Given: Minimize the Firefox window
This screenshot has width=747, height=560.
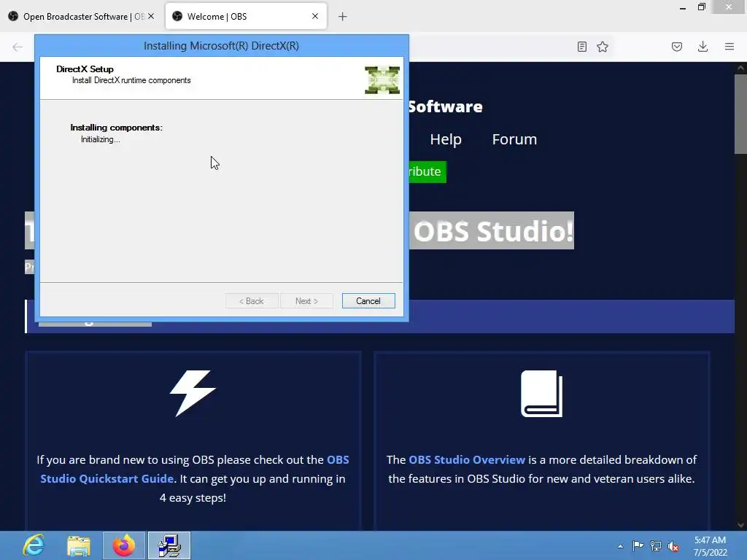Looking at the screenshot, I should tap(683, 8).
